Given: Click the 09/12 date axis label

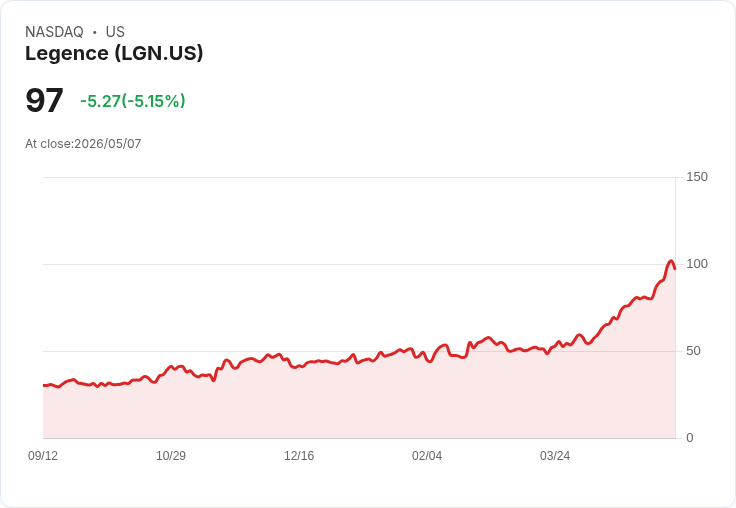Looking at the screenshot, I should click(43, 456).
